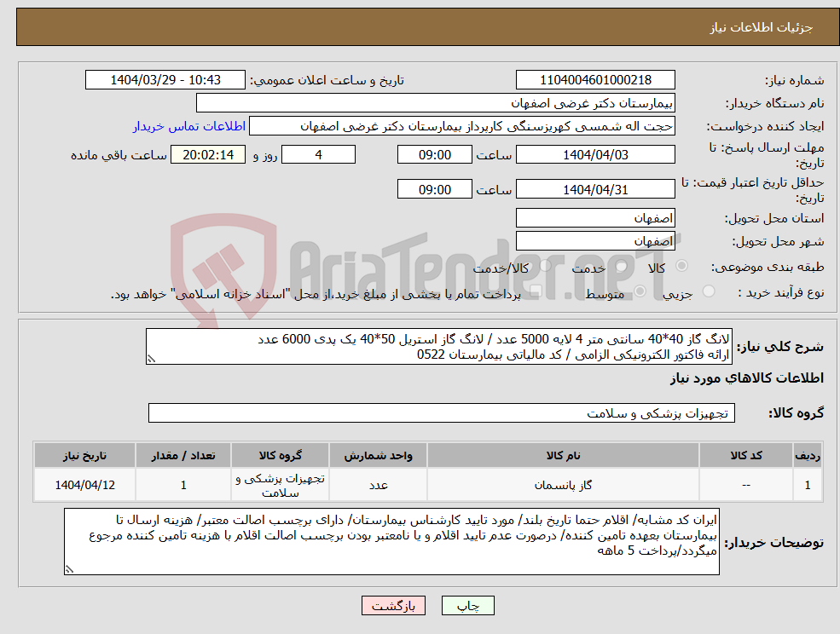Click the general need description text area

point(438,347)
